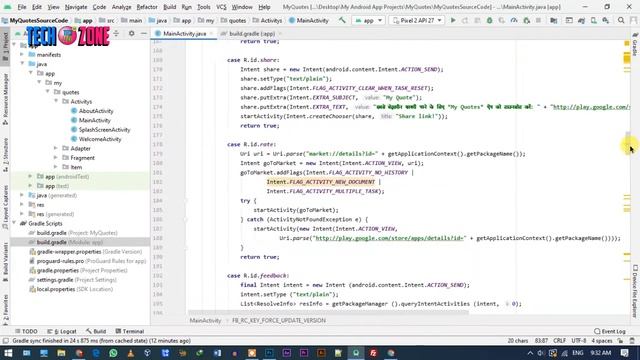Open the app run configuration dropdown

pyautogui.click(x=368, y=20)
